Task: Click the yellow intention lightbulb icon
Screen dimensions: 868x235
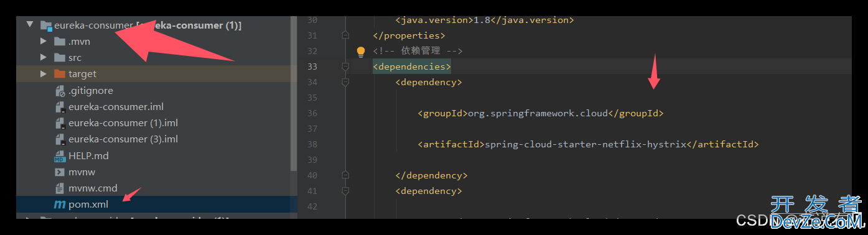Action: 360,52
